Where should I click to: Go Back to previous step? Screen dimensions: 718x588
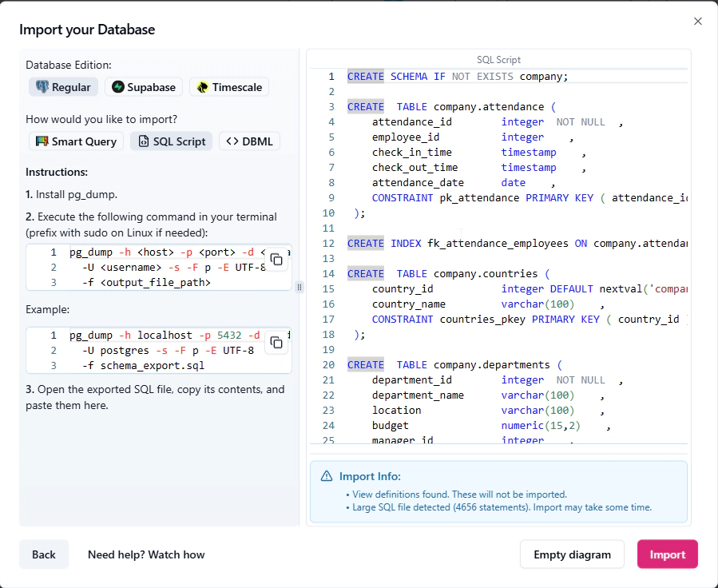point(44,554)
